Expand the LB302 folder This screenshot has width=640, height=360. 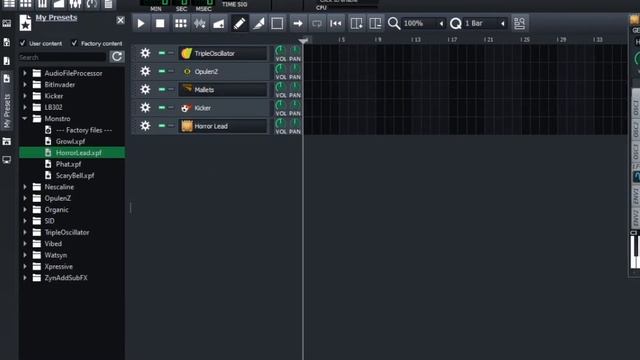click(x=25, y=107)
